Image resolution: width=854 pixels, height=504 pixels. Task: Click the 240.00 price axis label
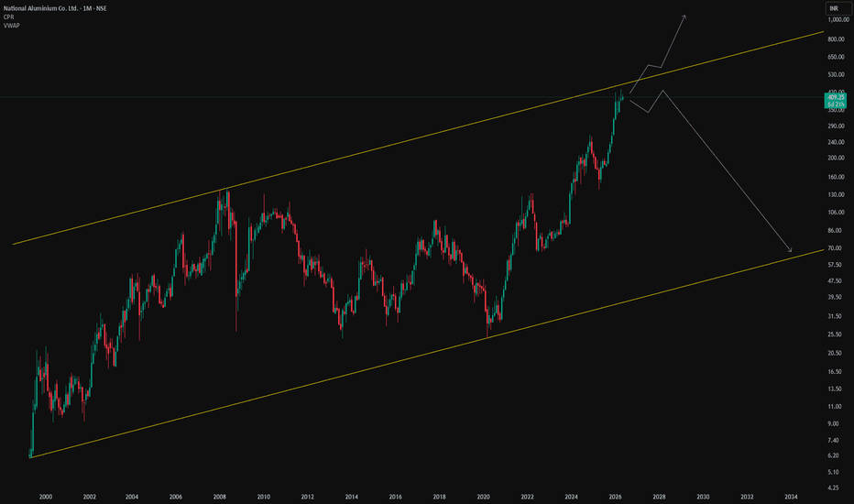tap(836, 142)
